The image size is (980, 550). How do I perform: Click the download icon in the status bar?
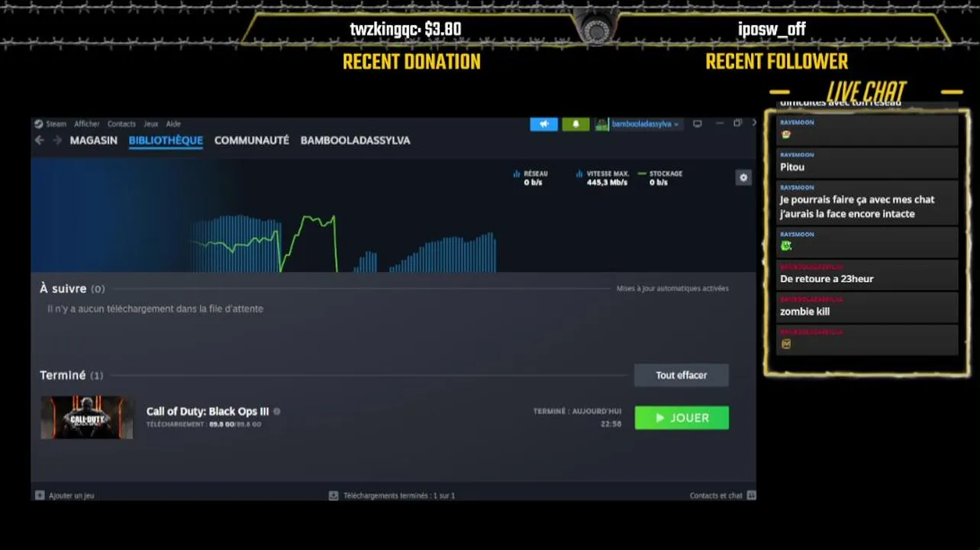334,496
